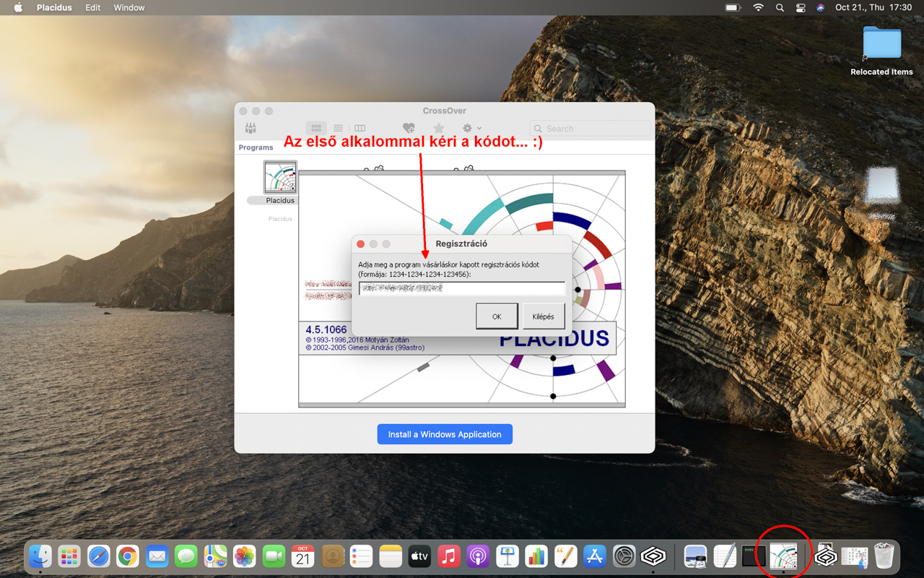Viewport: 924px width, 578px height.
Task: Open Pages from the Dock
Action: (565, 556)
